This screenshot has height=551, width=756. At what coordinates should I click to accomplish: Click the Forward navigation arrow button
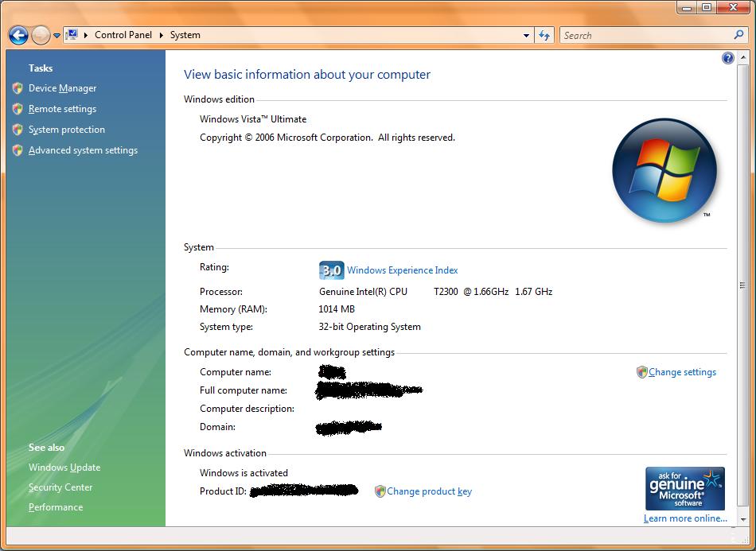(x=41, y=35)
